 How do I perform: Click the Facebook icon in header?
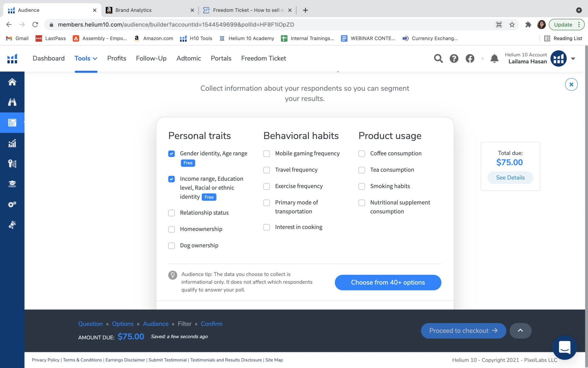click(x=470, y=58)
